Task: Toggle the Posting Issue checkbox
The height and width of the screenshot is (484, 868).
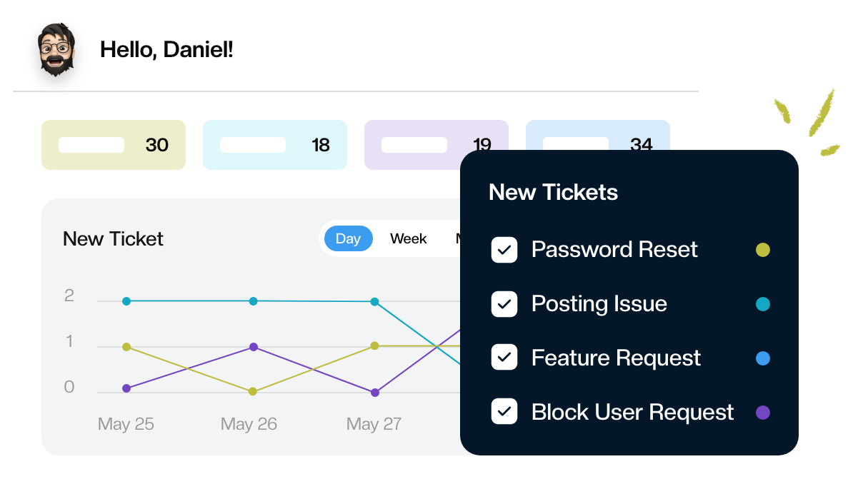Action: click(504, 304)
